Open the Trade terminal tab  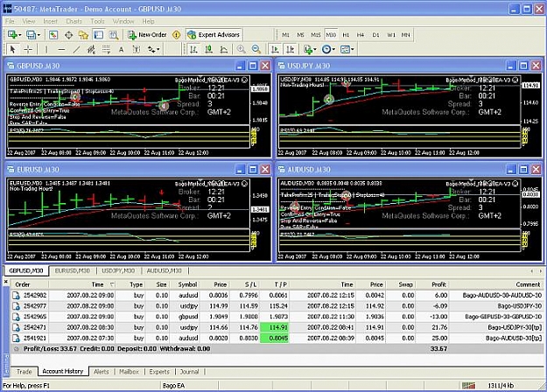point(25,372)
